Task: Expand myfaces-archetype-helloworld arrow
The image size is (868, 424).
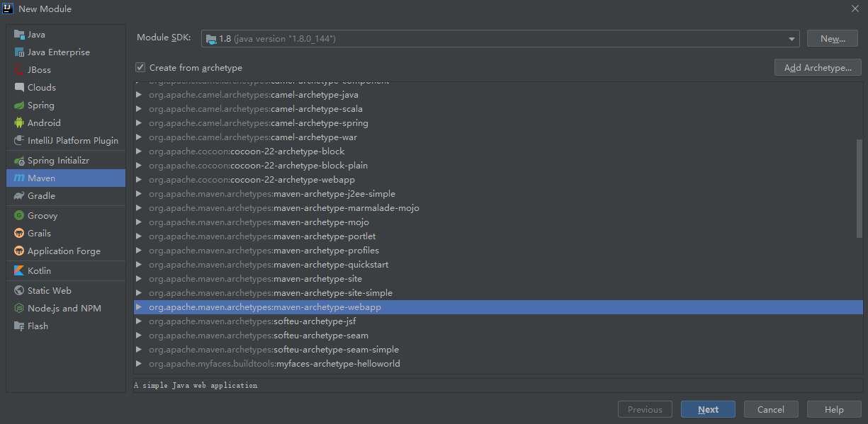Action: pos(140,364)
